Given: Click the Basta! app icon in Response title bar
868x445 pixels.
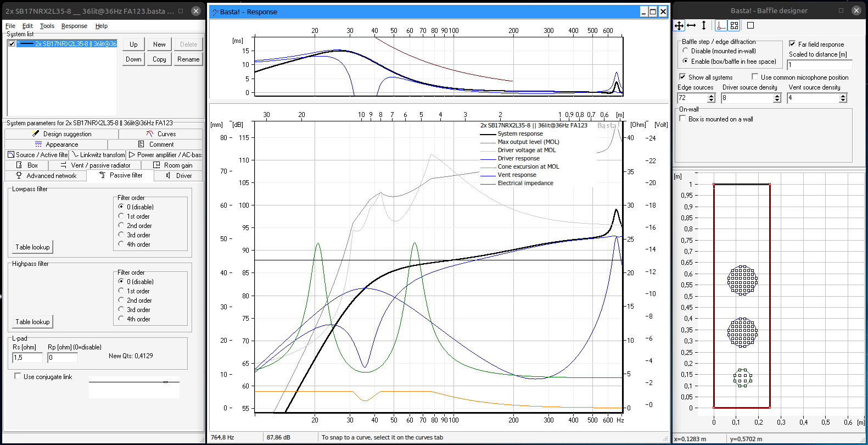Looking at the screenshot, I should 215,12.
